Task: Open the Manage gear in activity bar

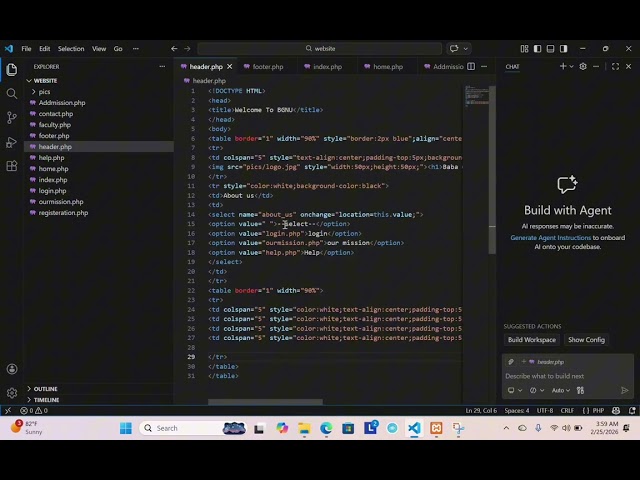Action: (x=12, y=393)
